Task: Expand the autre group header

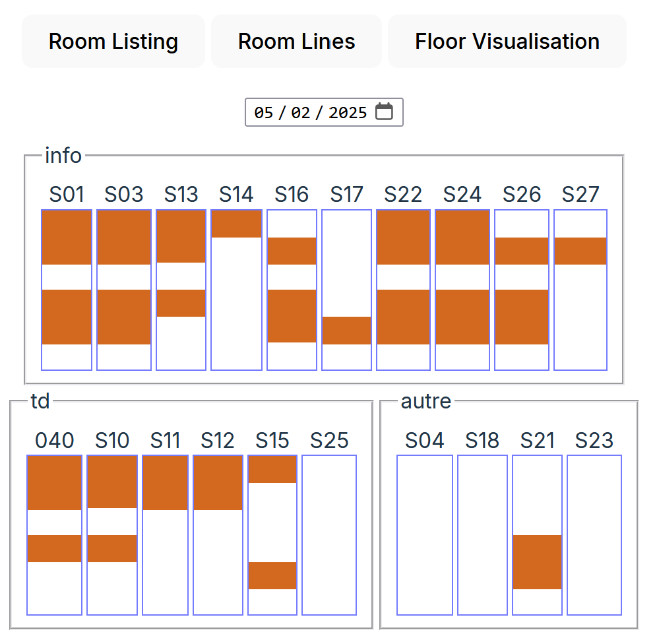Action: (x=425, y=401)
